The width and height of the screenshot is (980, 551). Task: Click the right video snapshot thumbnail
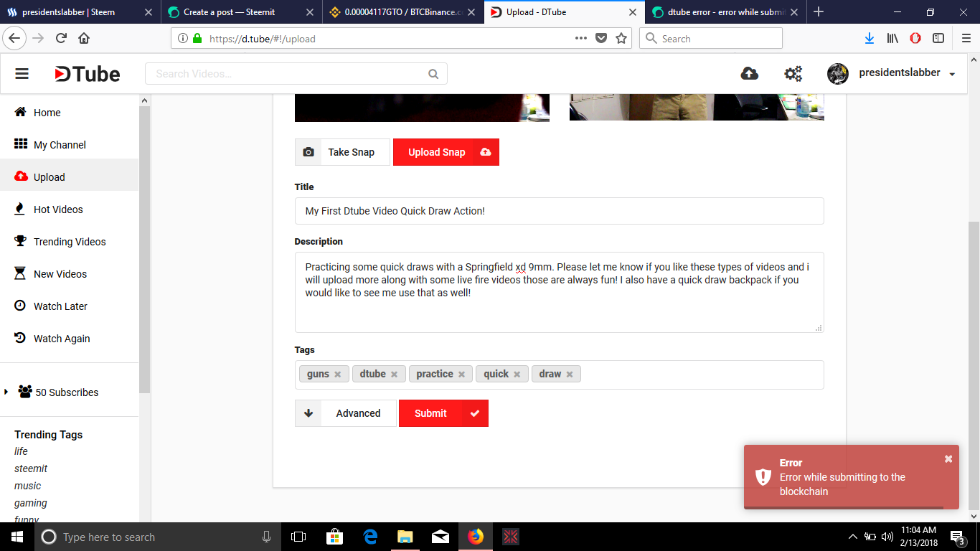(x=697, y=108)
